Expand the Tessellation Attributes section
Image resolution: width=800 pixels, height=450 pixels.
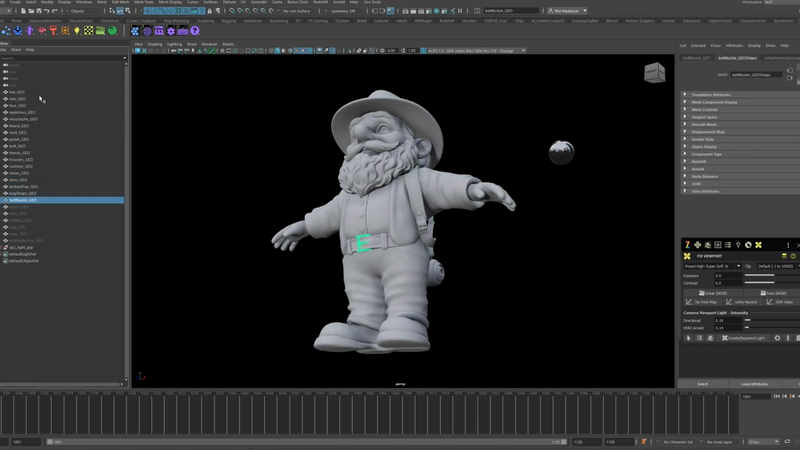point(710,95)
